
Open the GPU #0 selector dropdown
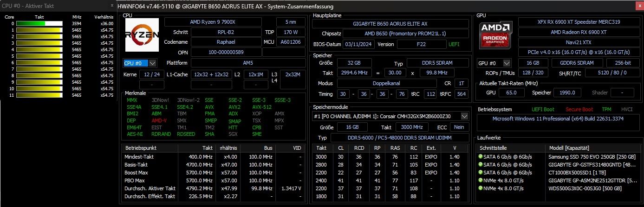point(507,63)
